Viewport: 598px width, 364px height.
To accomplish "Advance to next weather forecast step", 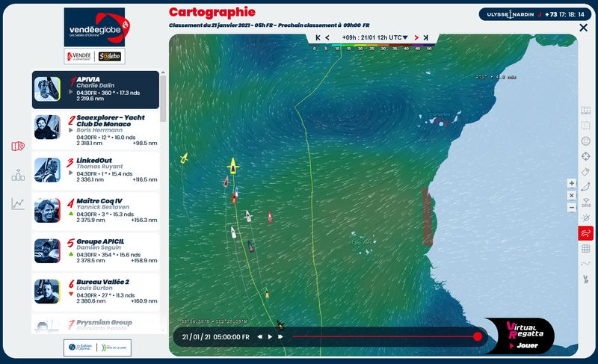I will point(416,37).
